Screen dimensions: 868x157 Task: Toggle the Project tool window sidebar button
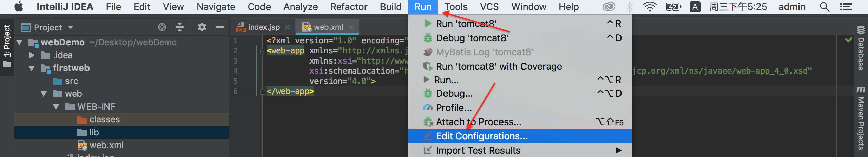click(x=7, y=45)
